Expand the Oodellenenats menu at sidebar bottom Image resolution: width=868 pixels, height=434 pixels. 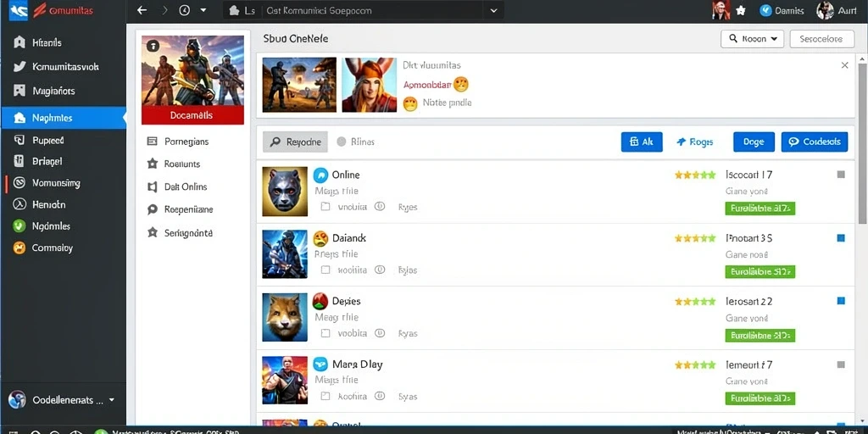(x=111, y=400)
